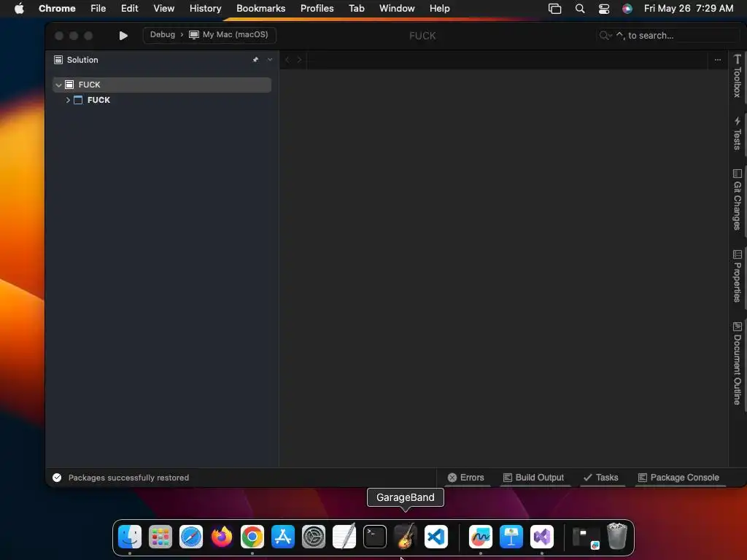This screenshot has height=560, width=747.
Task: Open TextEdit from the Dock
Action: point(344,537)
